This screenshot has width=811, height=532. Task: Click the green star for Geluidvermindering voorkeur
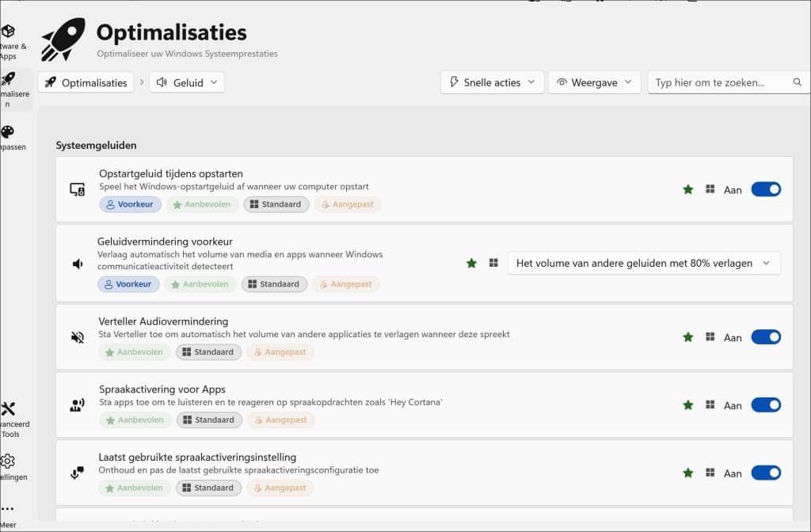tap(471, 263)
